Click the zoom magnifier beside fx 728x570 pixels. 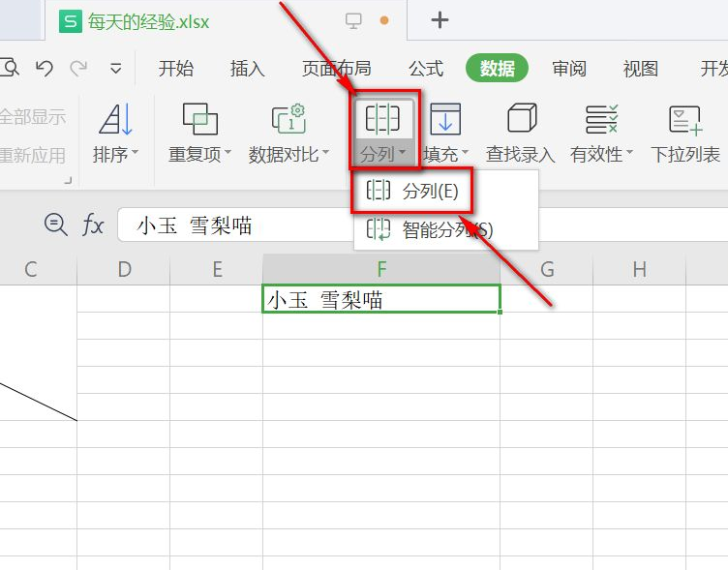coord(55,225)
